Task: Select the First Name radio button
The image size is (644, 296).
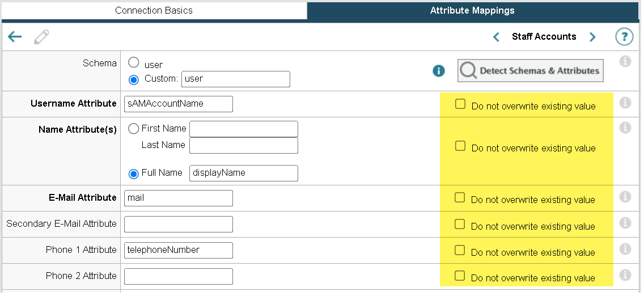Action: tap(134, 129)
